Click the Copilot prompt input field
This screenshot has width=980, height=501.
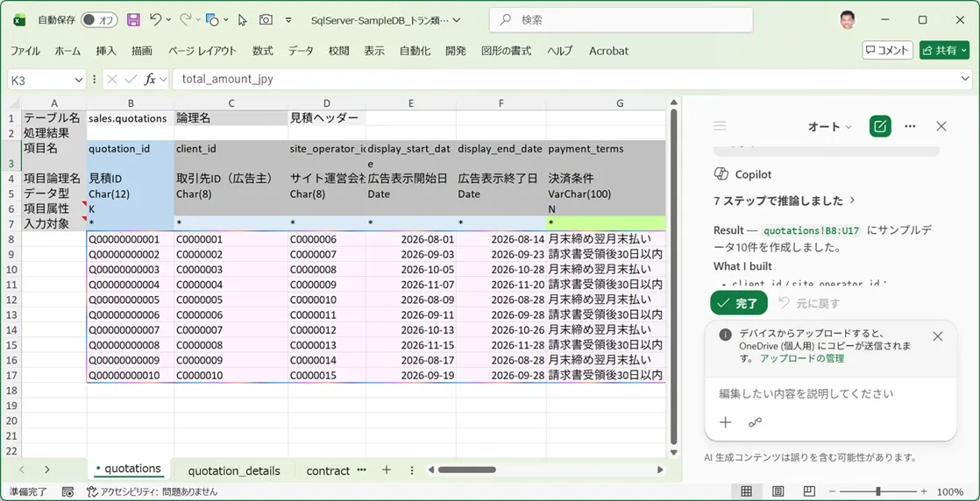831,393
